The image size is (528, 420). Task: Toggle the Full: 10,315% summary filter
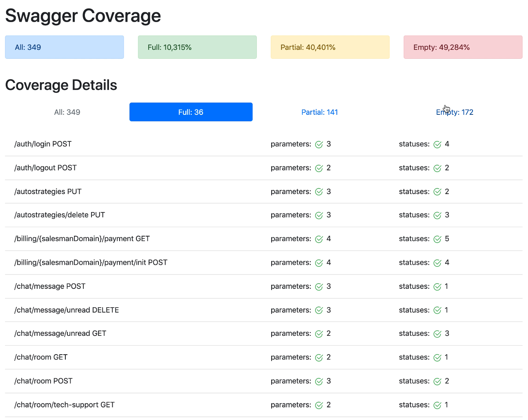click(x=197, y=47)
